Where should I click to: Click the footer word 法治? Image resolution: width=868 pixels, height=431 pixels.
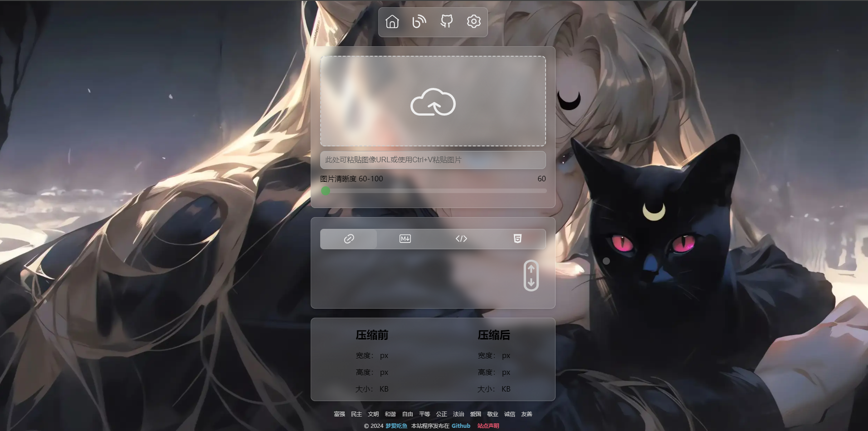[x=458, y=414]
